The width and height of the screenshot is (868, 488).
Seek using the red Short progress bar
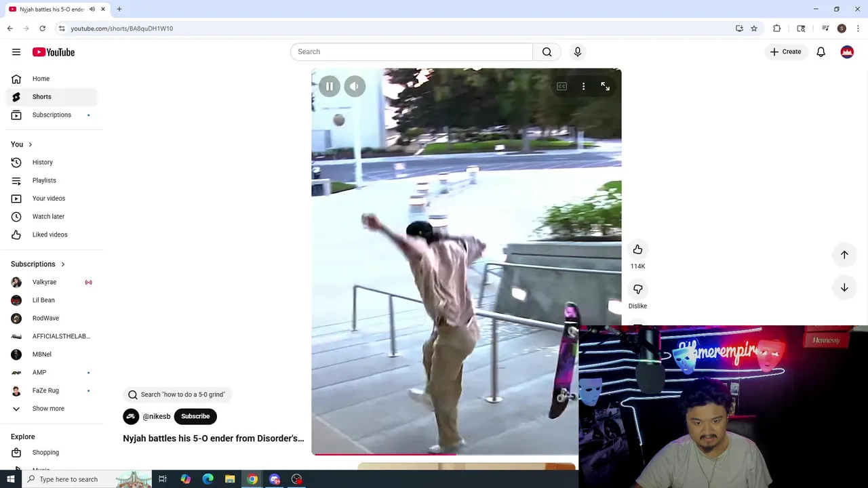pyautogui.click(x=445, y=453)
